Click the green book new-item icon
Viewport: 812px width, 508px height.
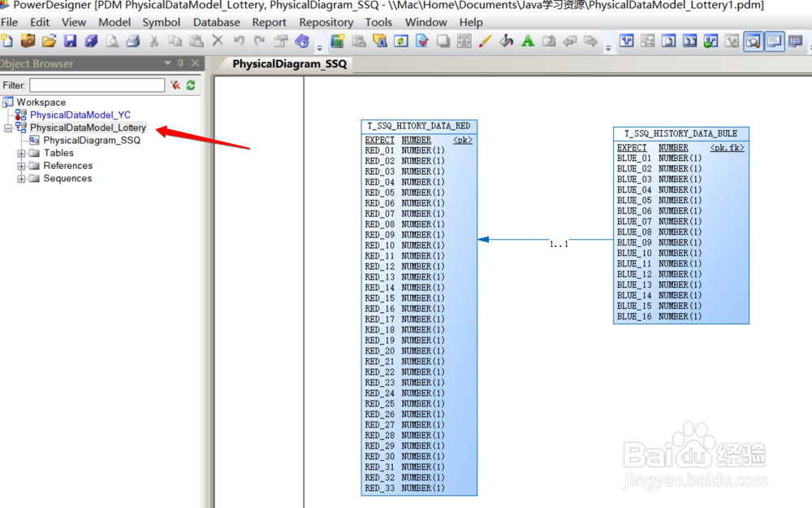click(x=338, y=41)
